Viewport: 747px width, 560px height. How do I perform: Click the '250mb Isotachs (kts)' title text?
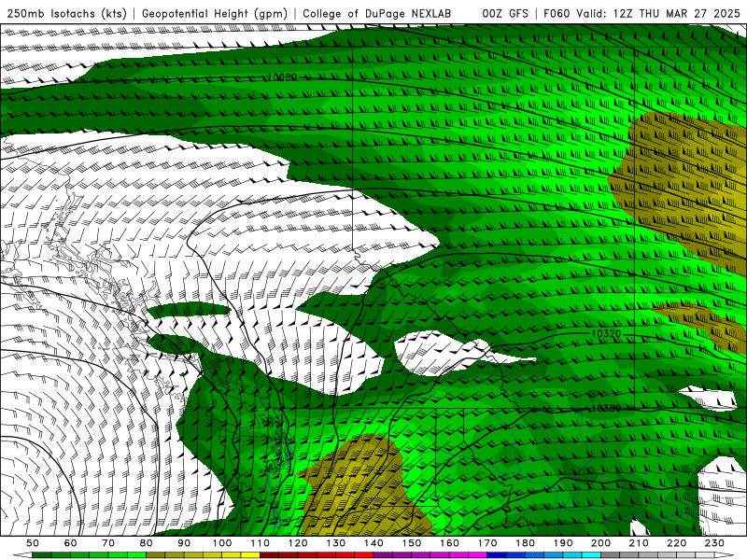click(67, 13)
